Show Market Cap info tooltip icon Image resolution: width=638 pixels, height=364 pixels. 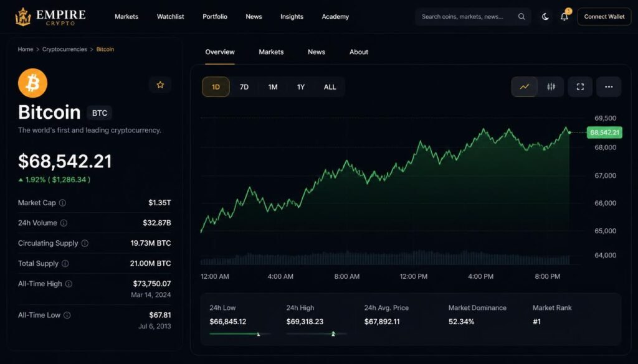62,203
